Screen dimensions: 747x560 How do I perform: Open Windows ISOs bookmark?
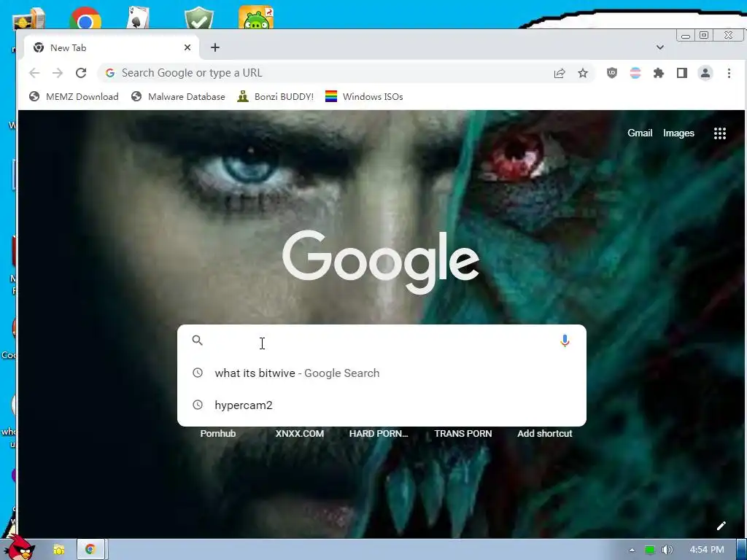coord(365,97)
